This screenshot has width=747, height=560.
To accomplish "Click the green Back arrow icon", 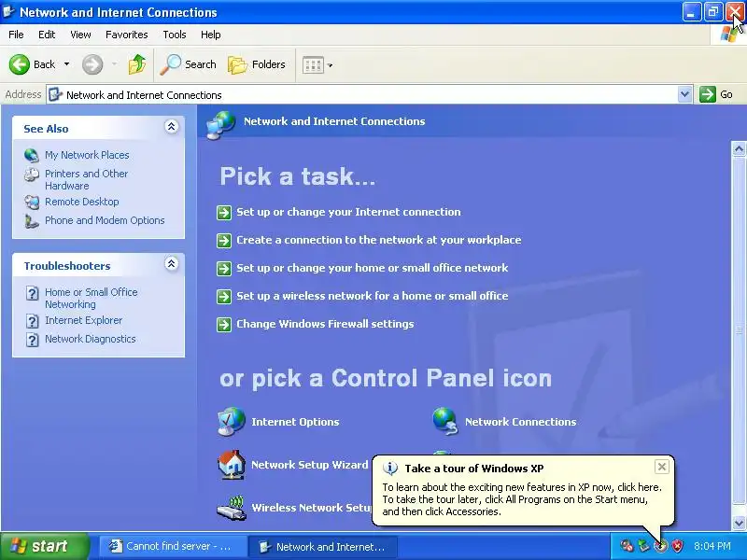I will pos(19,64).
